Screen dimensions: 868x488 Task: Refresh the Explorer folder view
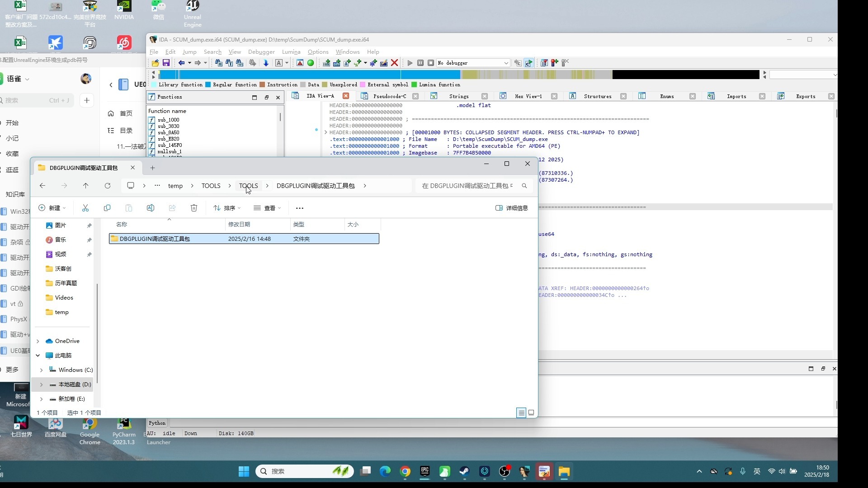[108, 186]
